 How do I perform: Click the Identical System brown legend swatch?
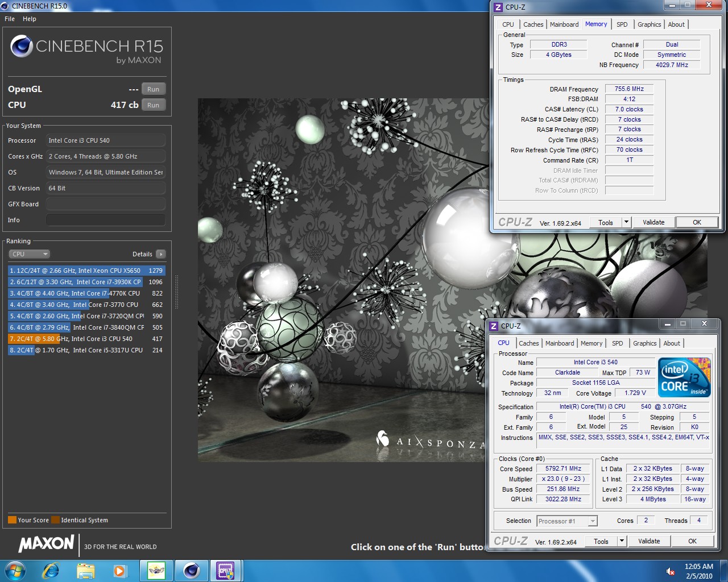[55, 520]
